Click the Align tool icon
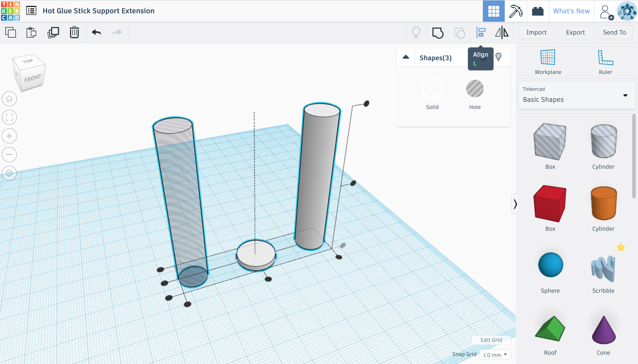Viewport: 638px width, 364px height. pyautogui.click(x=481, y=33)
